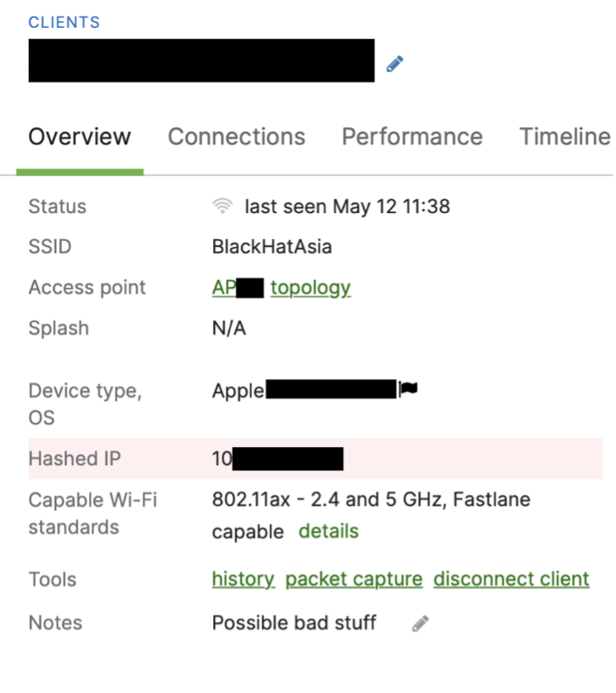Open the Connections tab
Screen dimensions: 616x693
pos(236,137)
